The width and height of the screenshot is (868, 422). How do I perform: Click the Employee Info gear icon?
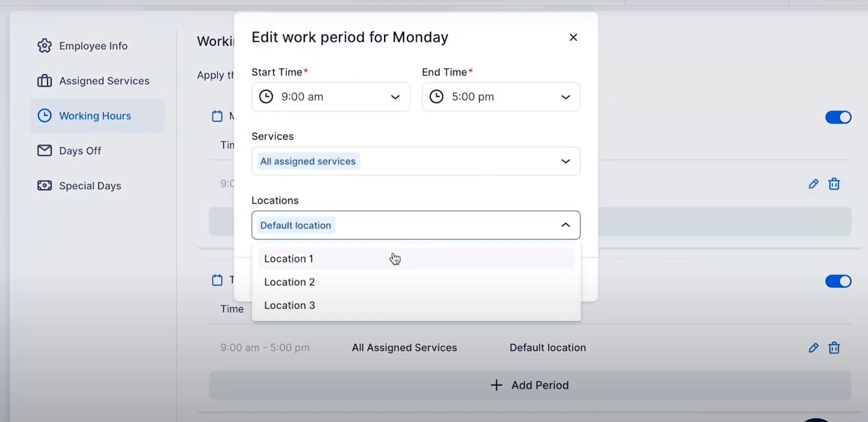tap(45, 46)
